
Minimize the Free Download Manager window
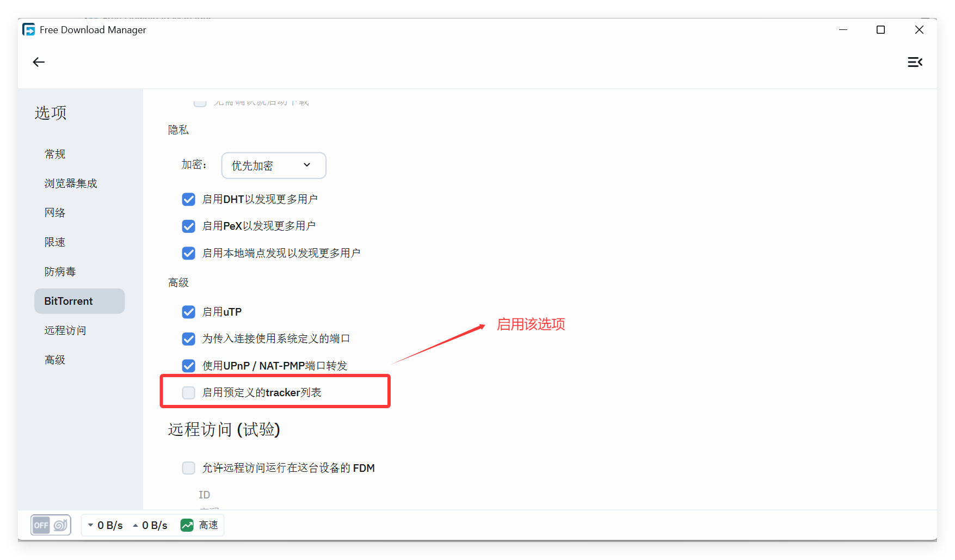(x=843, y=30)
